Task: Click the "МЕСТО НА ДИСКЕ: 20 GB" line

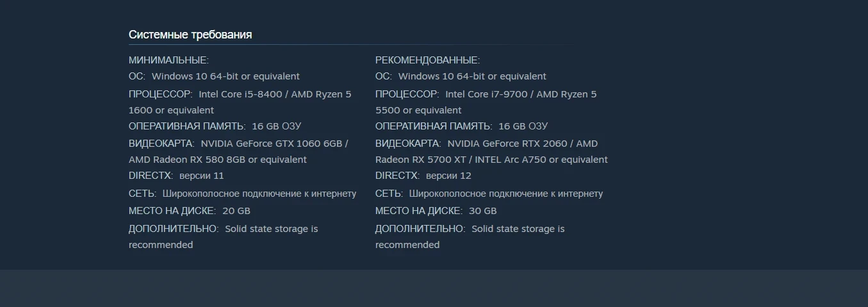Action: click(x=189, y=211)
